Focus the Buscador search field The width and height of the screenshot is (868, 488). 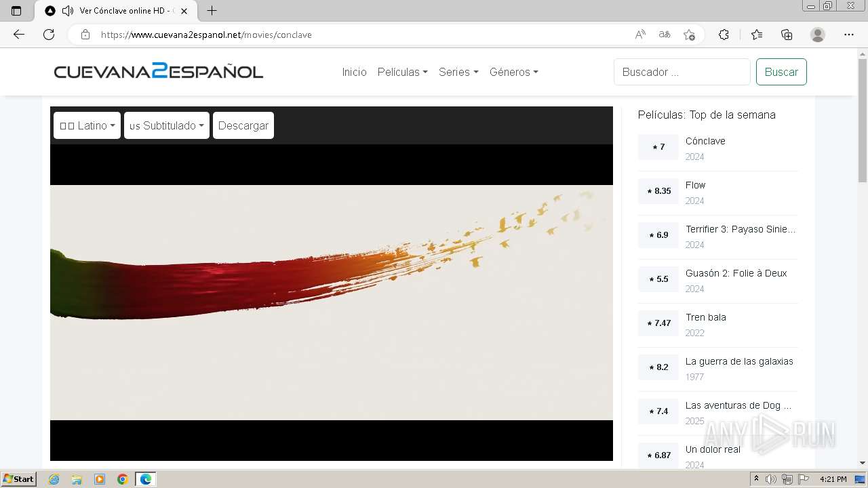pyautogui.click(x=682, y=72)
